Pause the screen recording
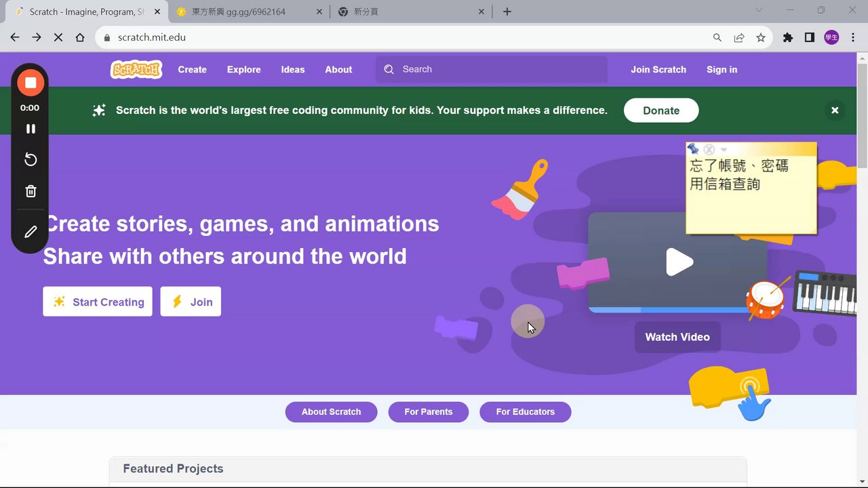 pyautogui.click(x=31, y=129)
